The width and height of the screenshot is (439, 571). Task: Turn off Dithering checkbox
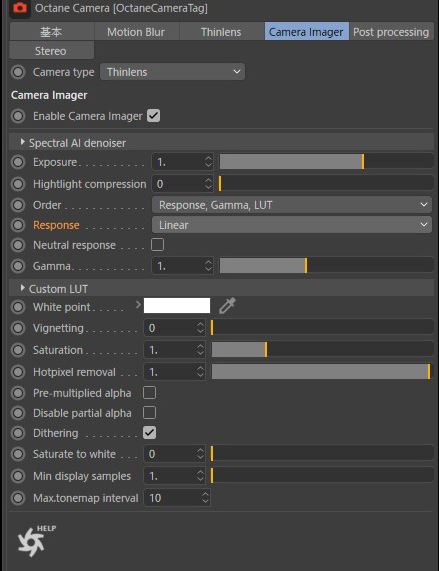coord(149,433)
